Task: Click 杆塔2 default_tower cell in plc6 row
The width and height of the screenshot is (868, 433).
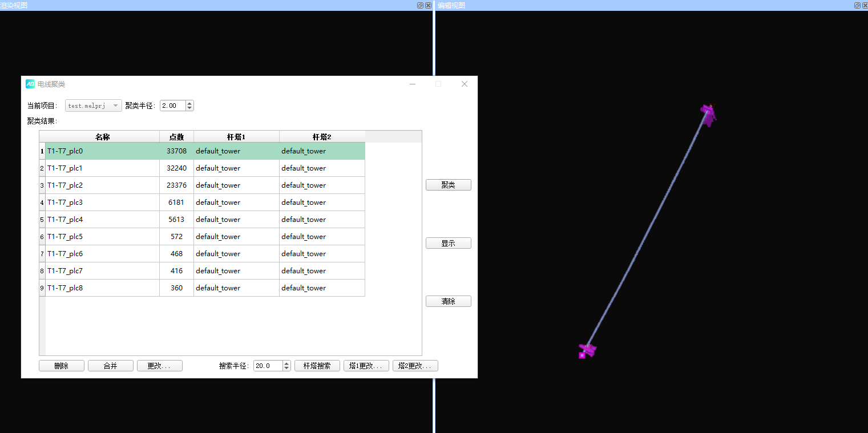Action: tap(322, 254)
